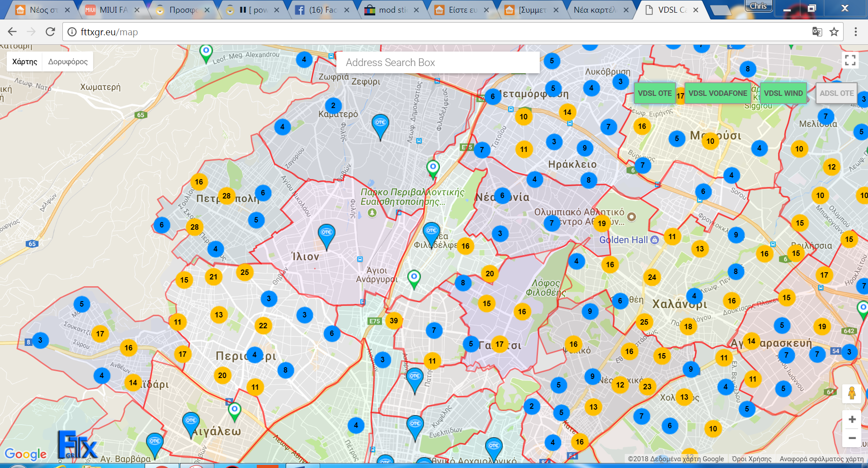Image resolution: width=868 pixels, height=468 pixels.
Task: Click the OTE marker in Ίλιον
Action: 326,235
